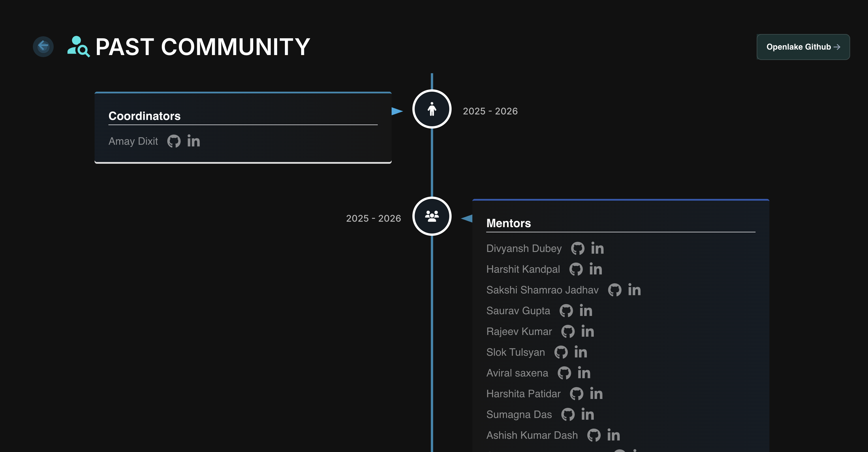
Task: Open Harshit Kandpal's GitHub icon
Action: 576,270
